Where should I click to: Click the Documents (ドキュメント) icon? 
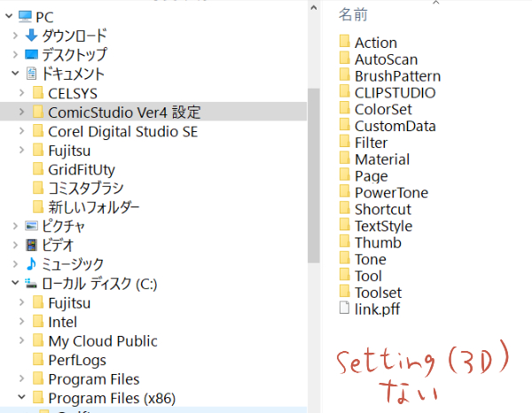32,74
